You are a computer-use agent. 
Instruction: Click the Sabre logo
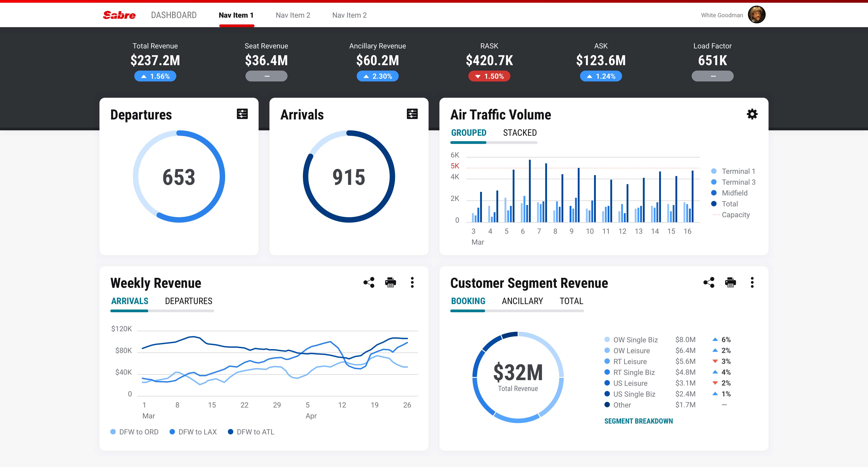point(119,15)
